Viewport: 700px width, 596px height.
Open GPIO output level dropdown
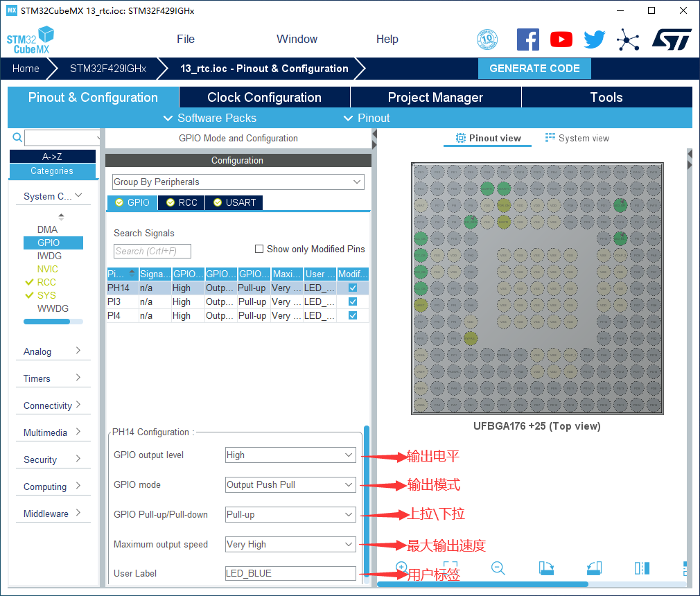pyautogui.click(x=290, y=455)
